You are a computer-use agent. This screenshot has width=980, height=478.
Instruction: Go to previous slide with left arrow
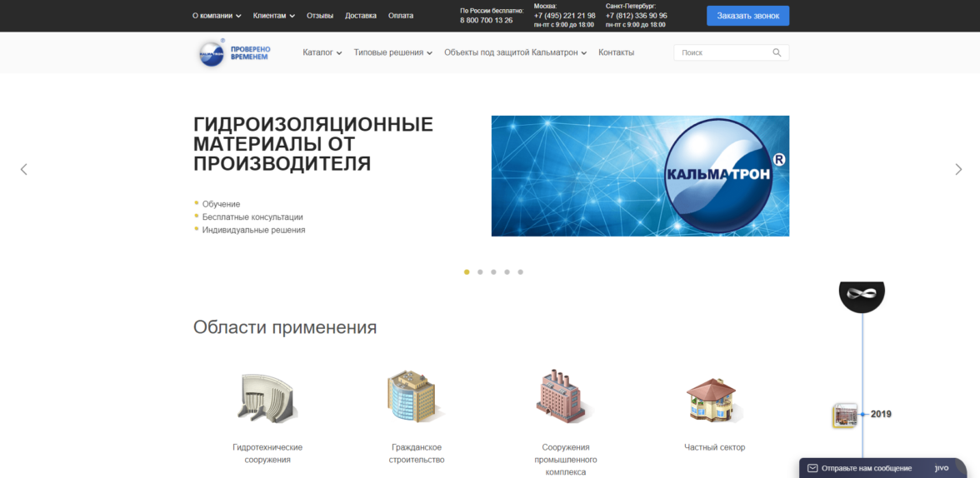tap(23, 169)
